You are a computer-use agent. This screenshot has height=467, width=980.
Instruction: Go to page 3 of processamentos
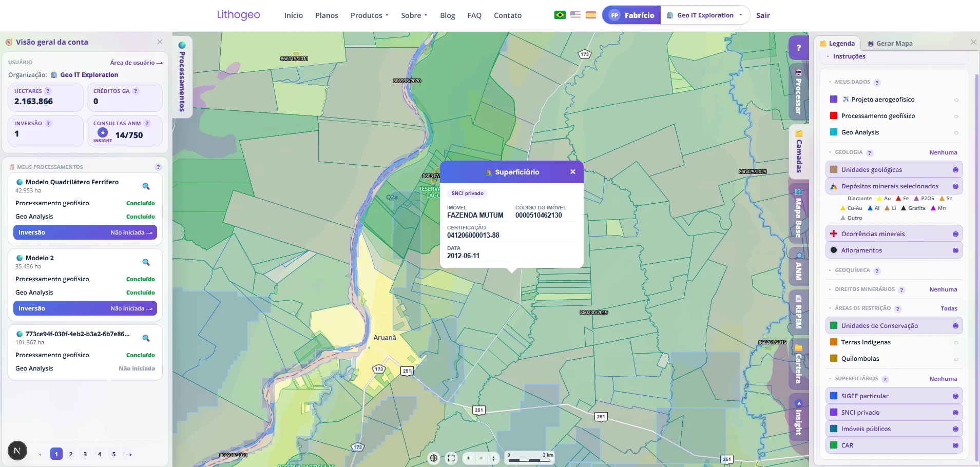pos(85,454)
